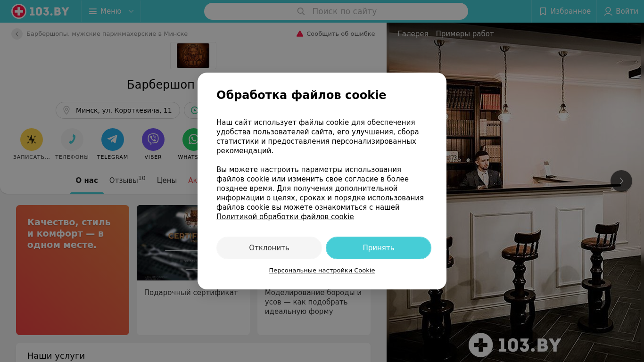Decline cookies with the Отклонить button
Viewport: 644px width, 362px height.
[269, 248]
